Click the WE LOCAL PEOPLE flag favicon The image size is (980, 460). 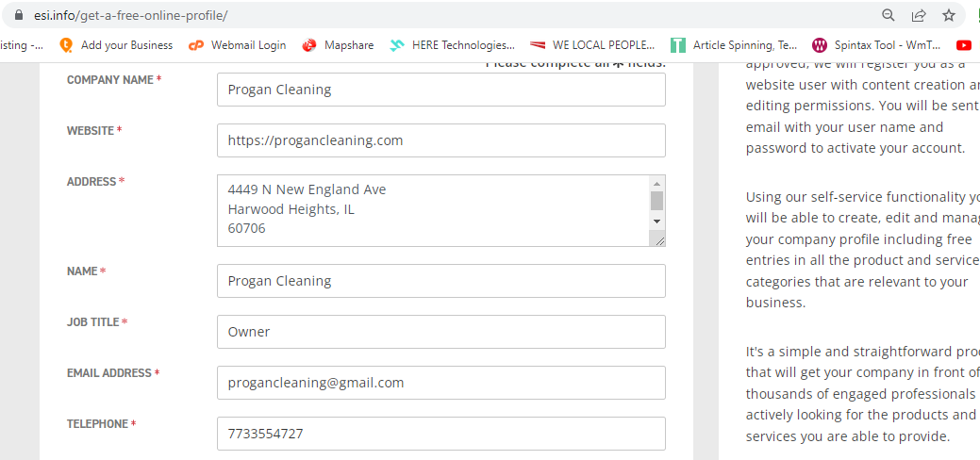tap(538, 45)
